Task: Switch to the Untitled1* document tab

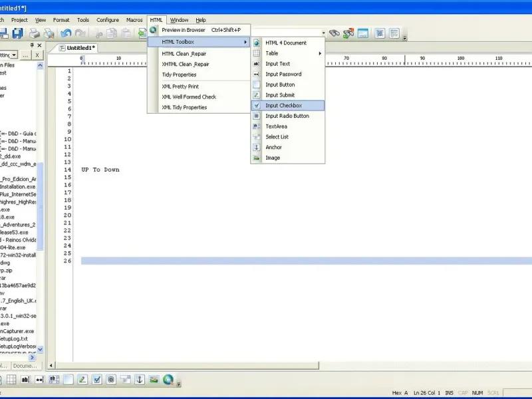Action: (77, 48)
